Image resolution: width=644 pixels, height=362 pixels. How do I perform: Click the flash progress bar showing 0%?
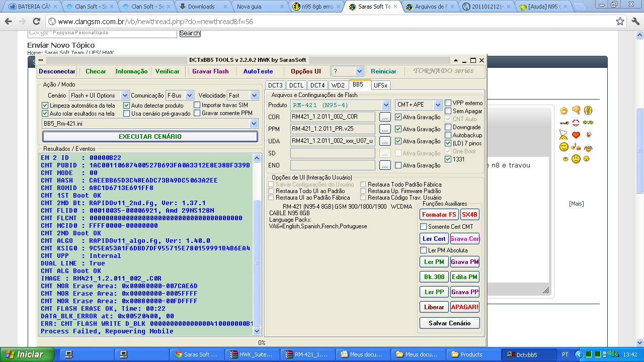click(x=262, y=342)
